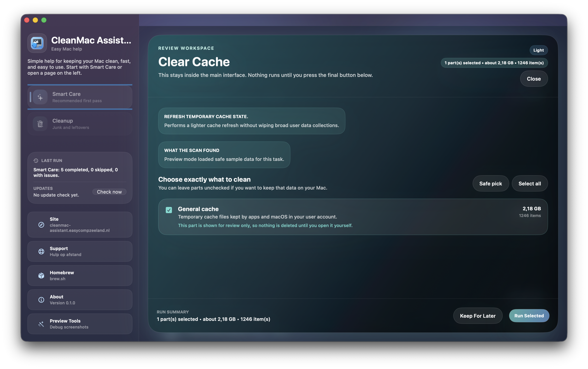Click the Site compass icon
588x369 pixels.
[41, 225]
